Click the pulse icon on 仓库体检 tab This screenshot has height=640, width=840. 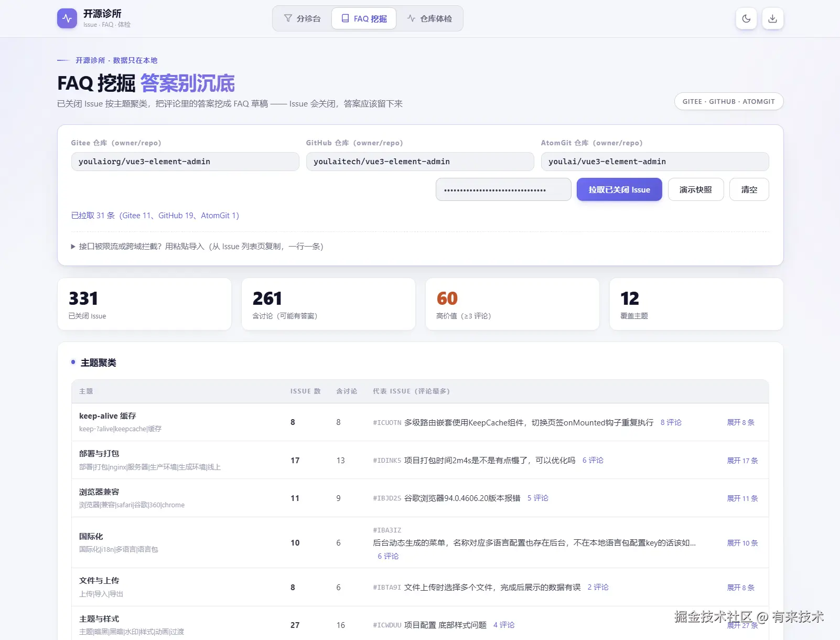411,18
